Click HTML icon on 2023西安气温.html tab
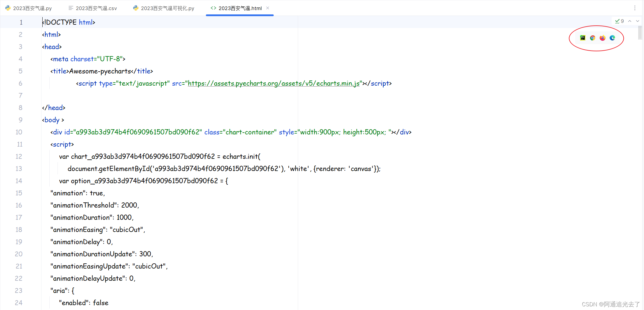 [x=213, y=8]
